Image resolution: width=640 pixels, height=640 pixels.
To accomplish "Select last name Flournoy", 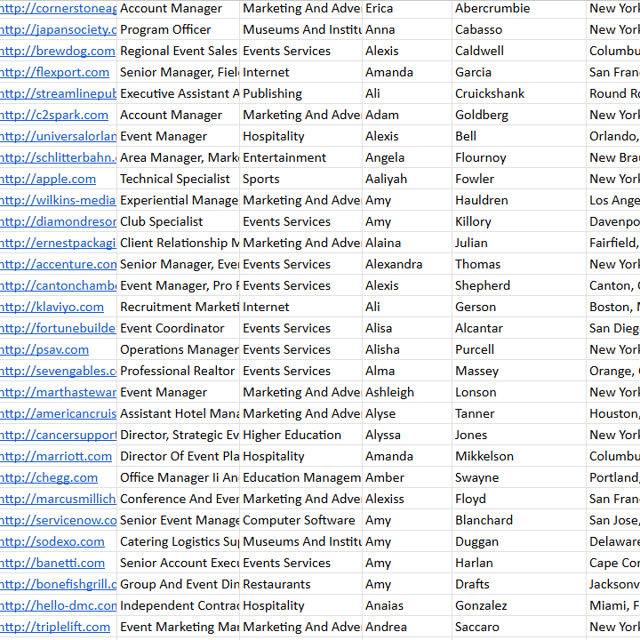I will pos(519,158).
